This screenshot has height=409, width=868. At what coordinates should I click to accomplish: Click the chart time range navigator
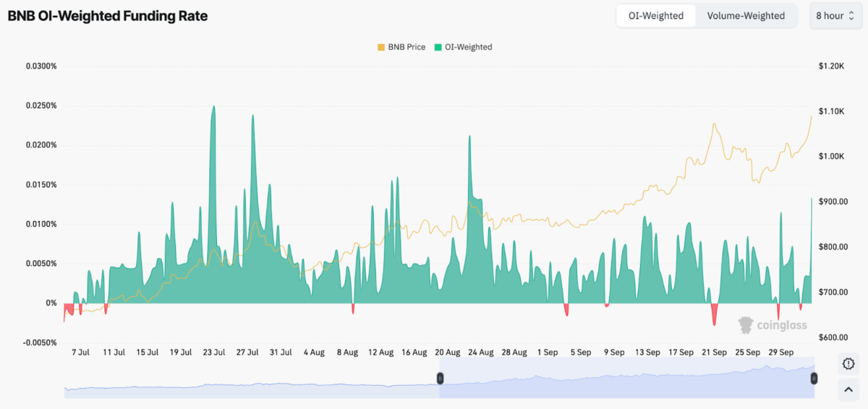pyautogui.click(x=439, y=378)
